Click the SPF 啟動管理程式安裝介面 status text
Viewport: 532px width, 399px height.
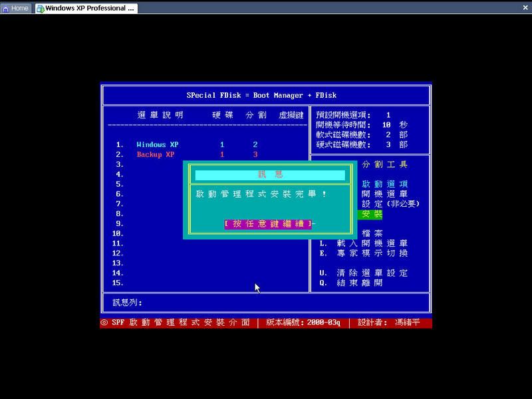[180, 323]
